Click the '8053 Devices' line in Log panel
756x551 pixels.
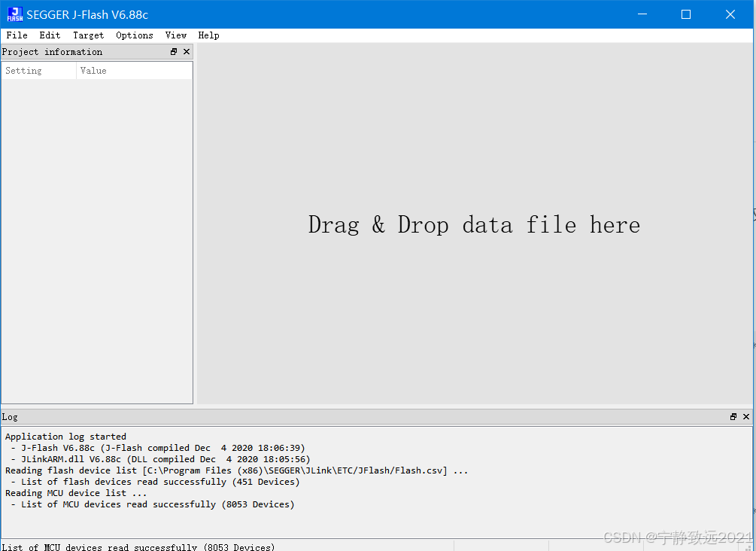click(153, 504)
